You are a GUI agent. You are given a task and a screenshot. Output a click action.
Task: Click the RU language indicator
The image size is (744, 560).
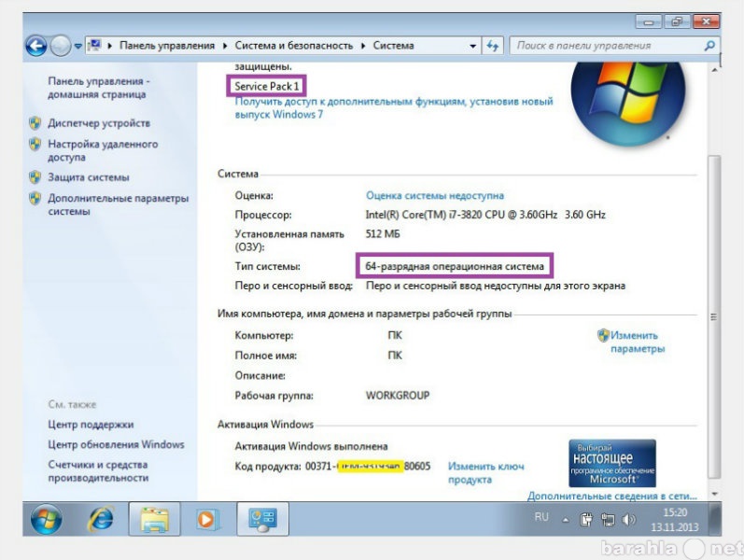point(541,517)
